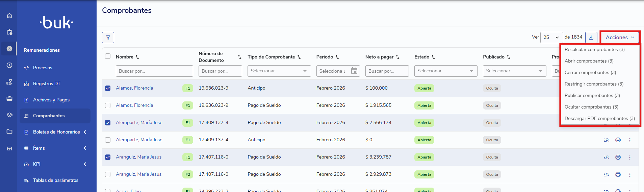Sort by the Neto a pagar column
The image size is (644, 192).
tap(397, 57)
